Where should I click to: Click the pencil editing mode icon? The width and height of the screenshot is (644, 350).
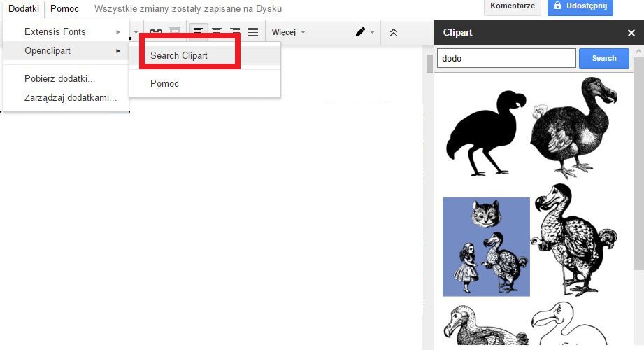[360, 32]
